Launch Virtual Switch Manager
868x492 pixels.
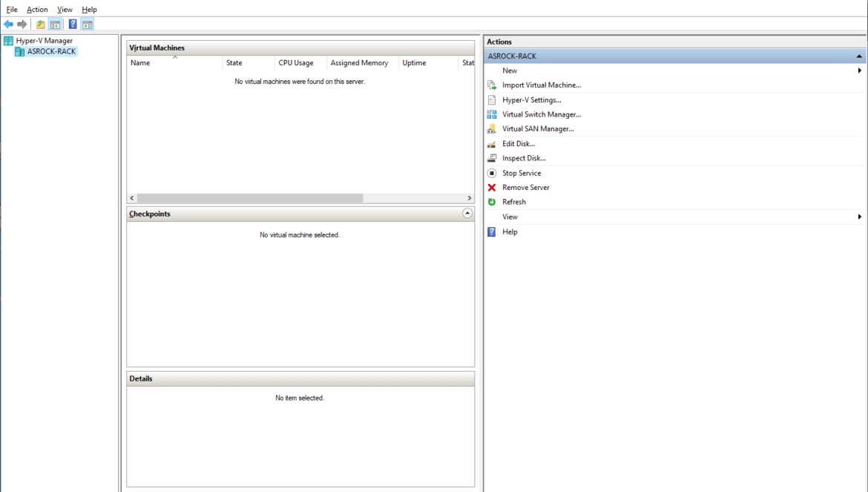(542, 114)
